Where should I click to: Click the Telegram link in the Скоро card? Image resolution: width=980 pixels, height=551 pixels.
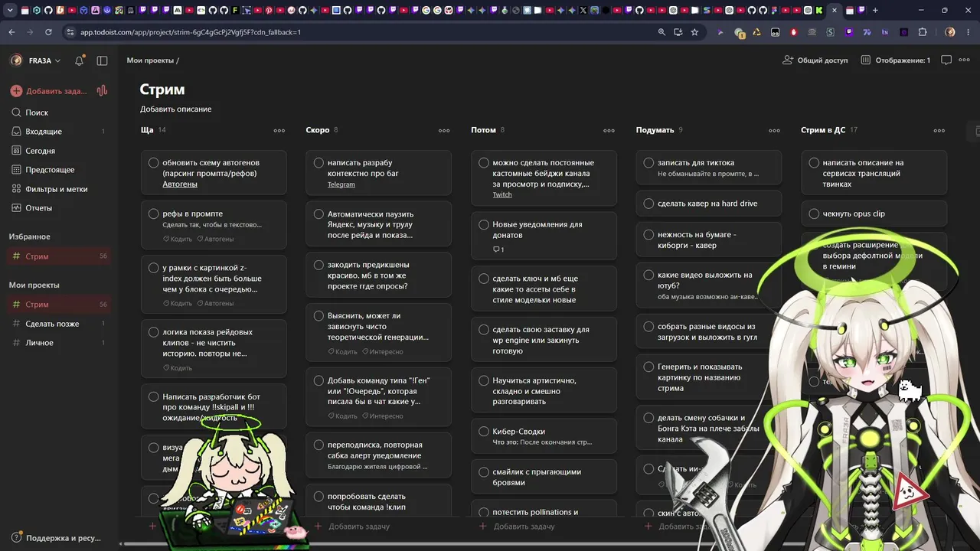tap(341, 184)
